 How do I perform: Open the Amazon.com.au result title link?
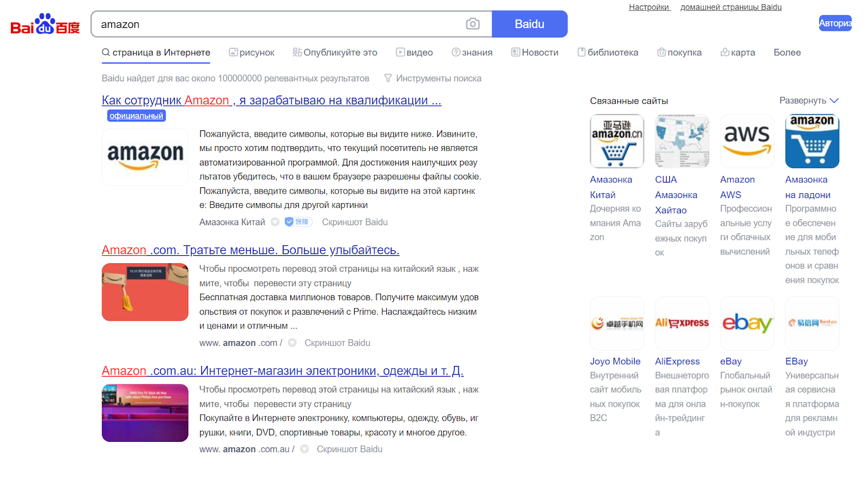coord(282,371)
